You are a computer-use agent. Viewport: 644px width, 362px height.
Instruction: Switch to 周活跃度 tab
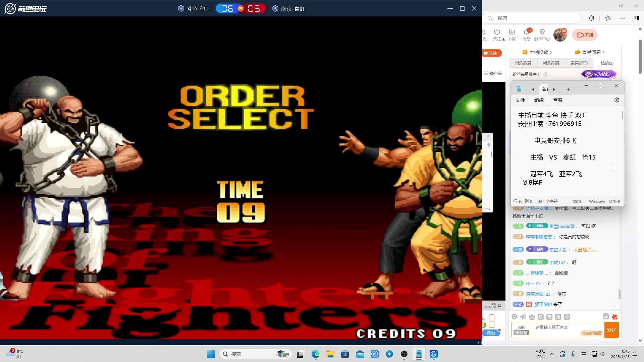click(551, 63)
